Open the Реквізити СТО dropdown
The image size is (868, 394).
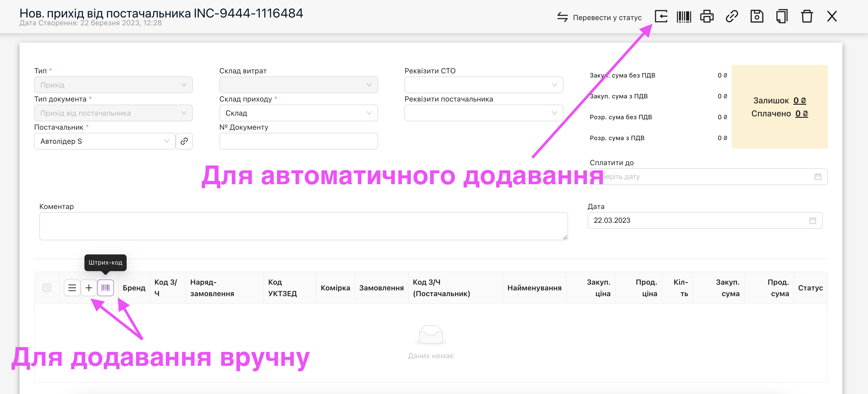point(483,85)
